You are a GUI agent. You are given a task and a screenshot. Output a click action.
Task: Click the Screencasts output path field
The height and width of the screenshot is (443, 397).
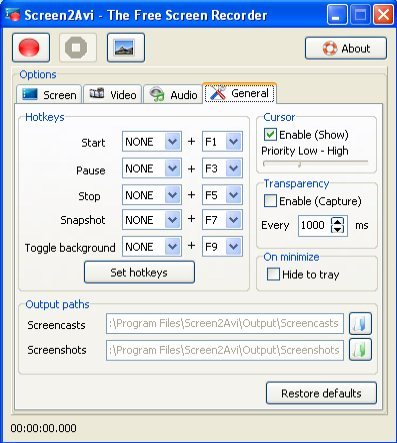click(x=225, y=323)
